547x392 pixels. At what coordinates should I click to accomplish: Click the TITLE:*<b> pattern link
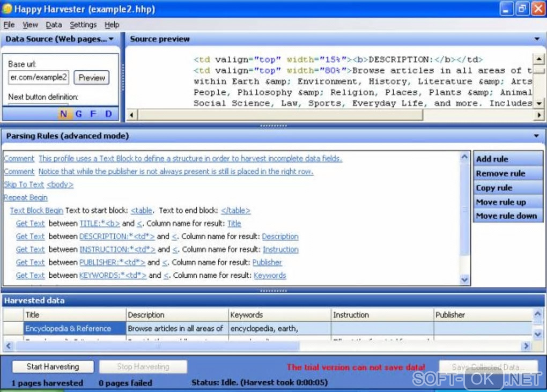click(x=100, y=223)
